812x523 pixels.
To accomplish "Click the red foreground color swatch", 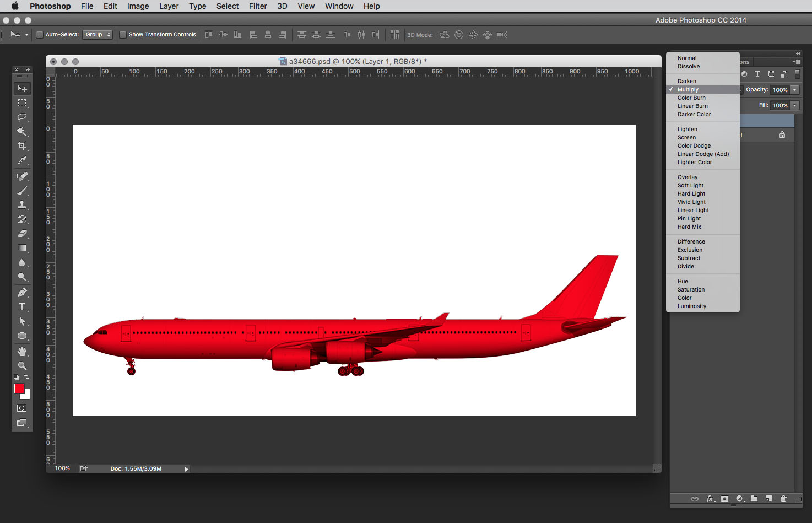I will click(x=19, y=389).
